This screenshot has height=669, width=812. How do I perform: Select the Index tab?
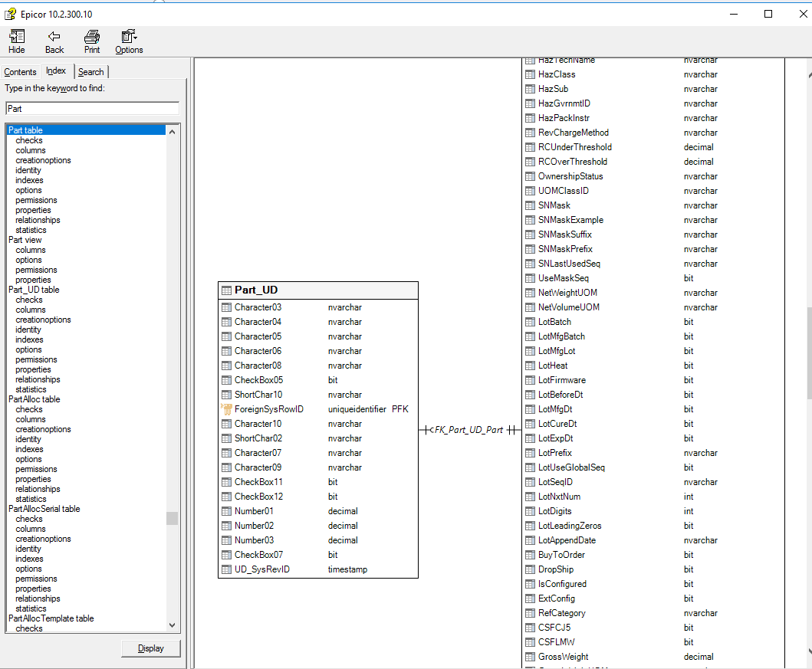56,71
